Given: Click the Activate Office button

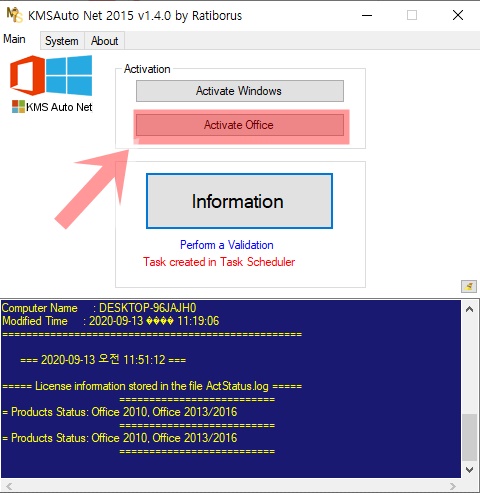Looking at the screenshot, I should click(240, 125).
